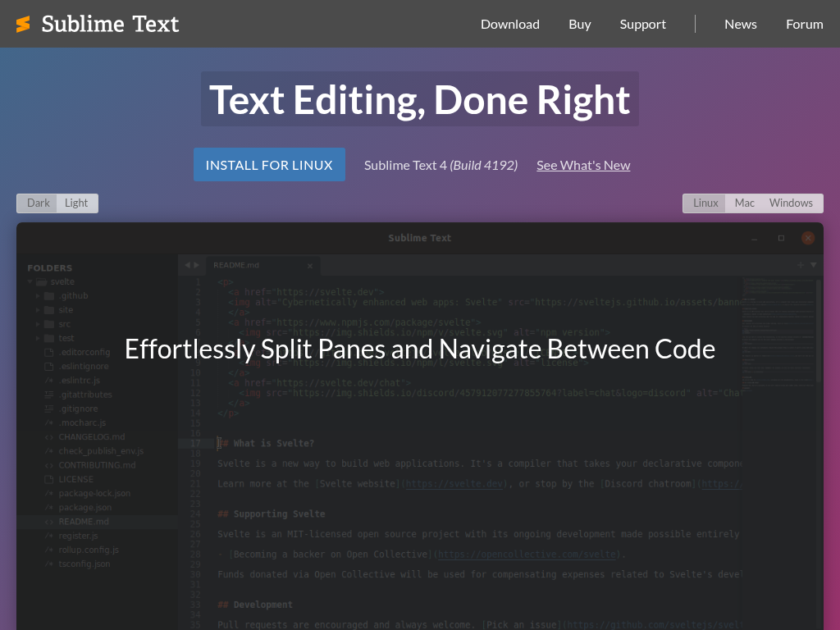The height and width of the screenshot is (630, 840).
Task: Select the Linux platform toggle
Action: click(705, 203)
